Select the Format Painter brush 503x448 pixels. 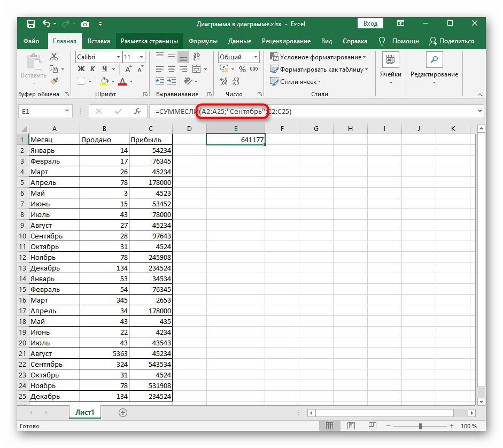54,81
